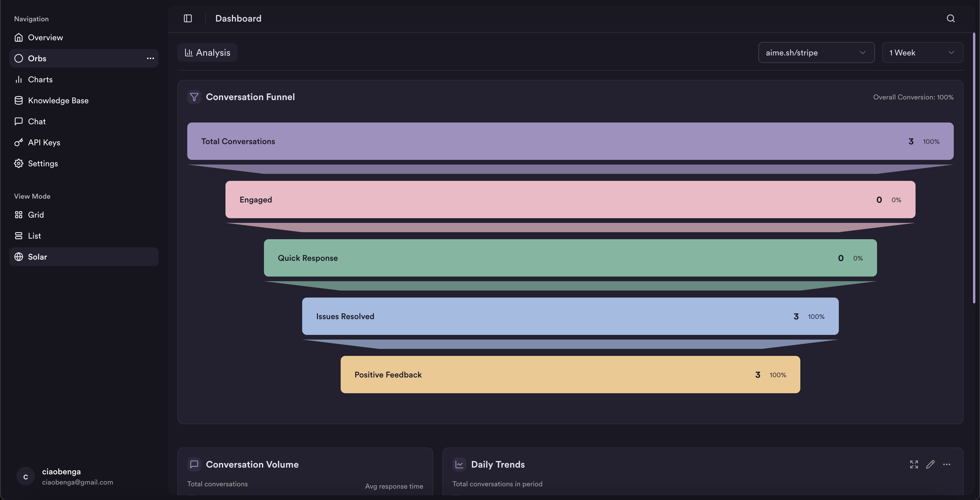This screenshot has height=500, width=980.
Task: Click the Conversation Volume chat icon
Action: tap(194, 464)
